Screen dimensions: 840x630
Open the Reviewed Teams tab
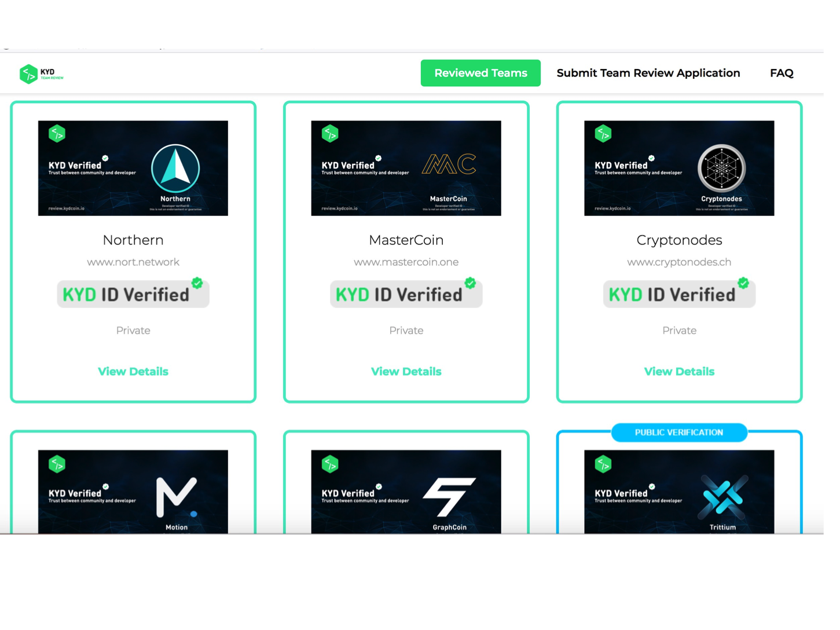click(480, 73)
